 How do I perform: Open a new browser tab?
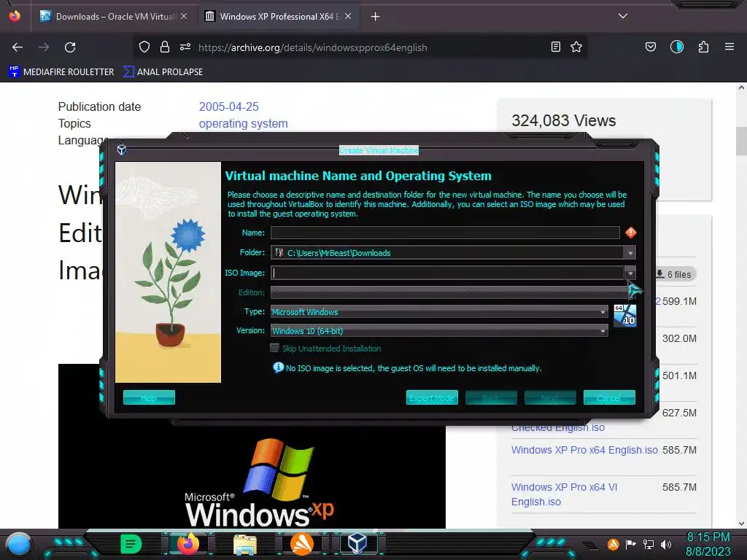point(376,17)
